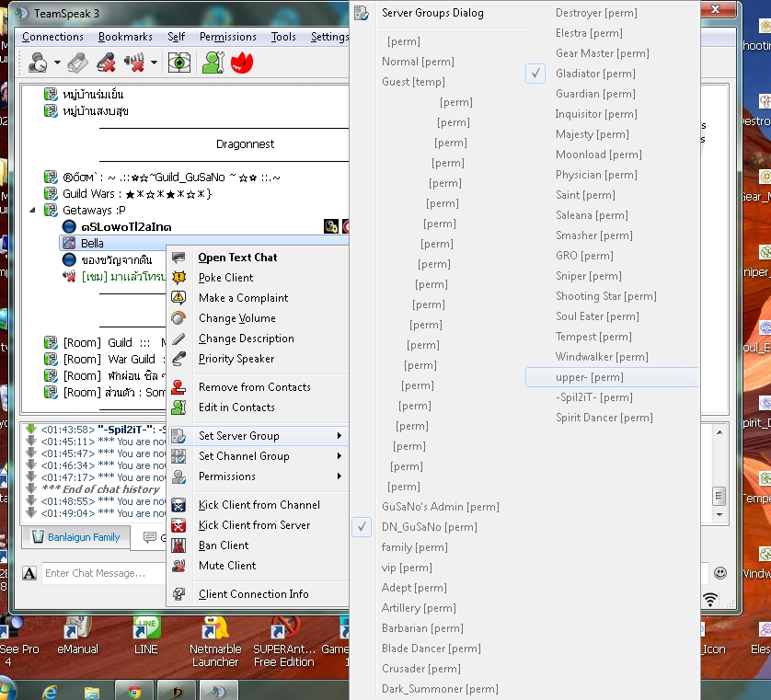The image size is (771, 700).
Task: Click the disconnect plug with red X icon
Action: click(x=106, y=63)
